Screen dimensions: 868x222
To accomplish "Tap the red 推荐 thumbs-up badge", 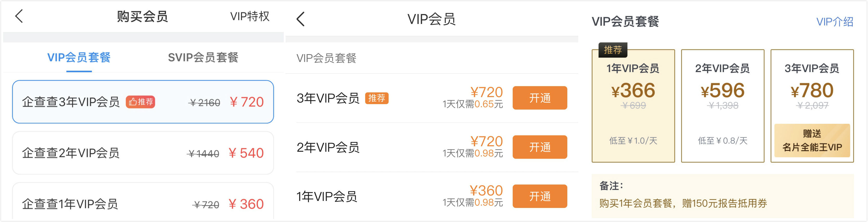I will 140,102.
